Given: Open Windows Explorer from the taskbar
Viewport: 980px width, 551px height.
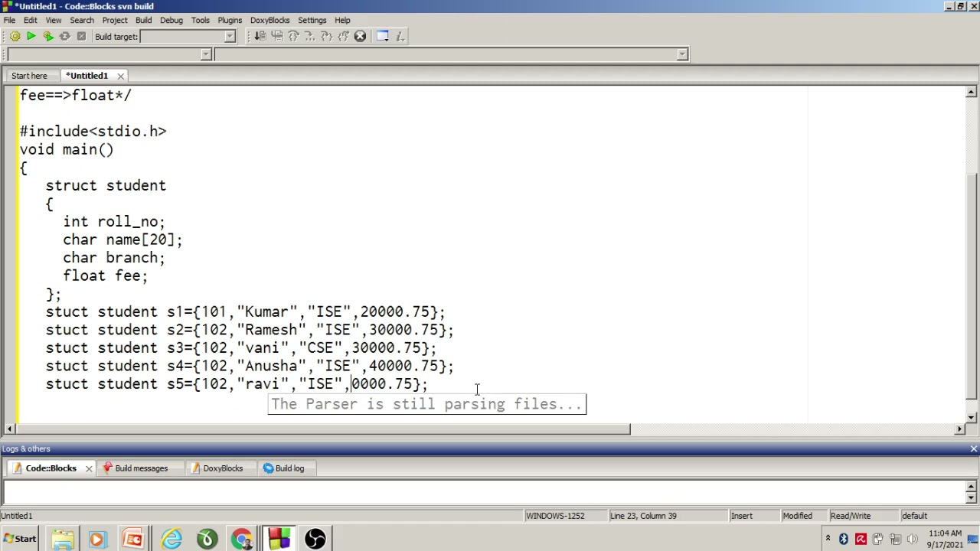Looking at the screenshot, I should pos(63,540).
